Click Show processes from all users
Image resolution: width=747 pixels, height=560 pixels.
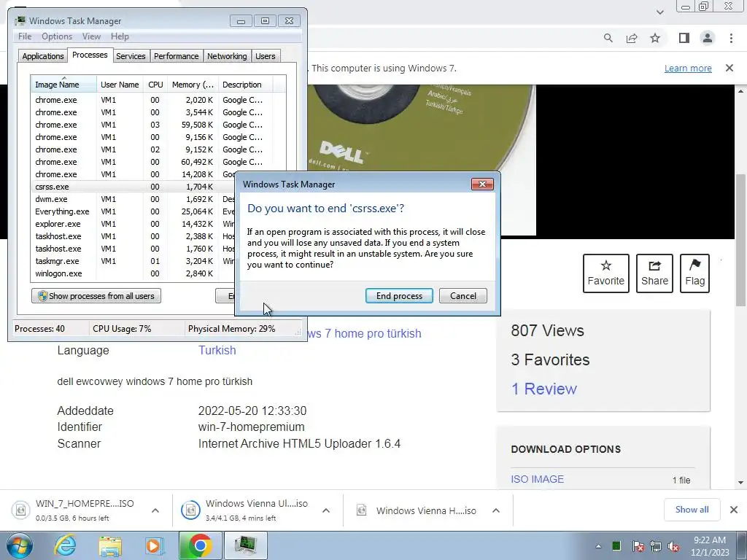pyautogui.click(x=96, y=296)
